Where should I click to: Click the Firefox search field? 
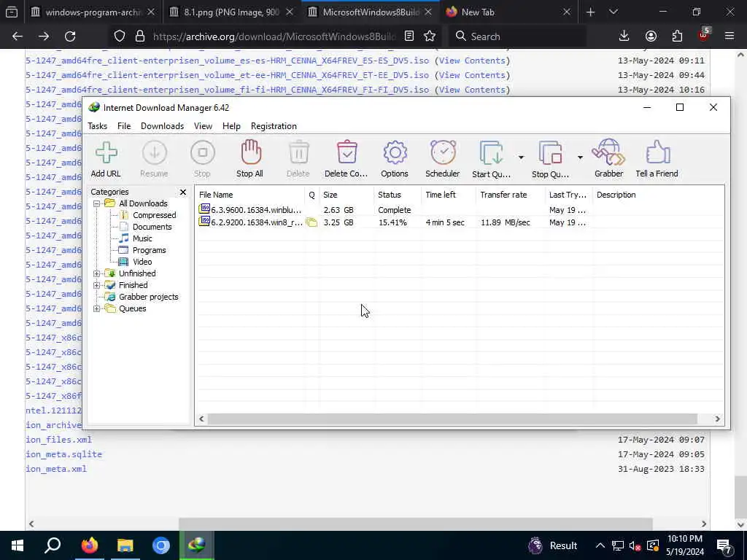pos(519,36)
